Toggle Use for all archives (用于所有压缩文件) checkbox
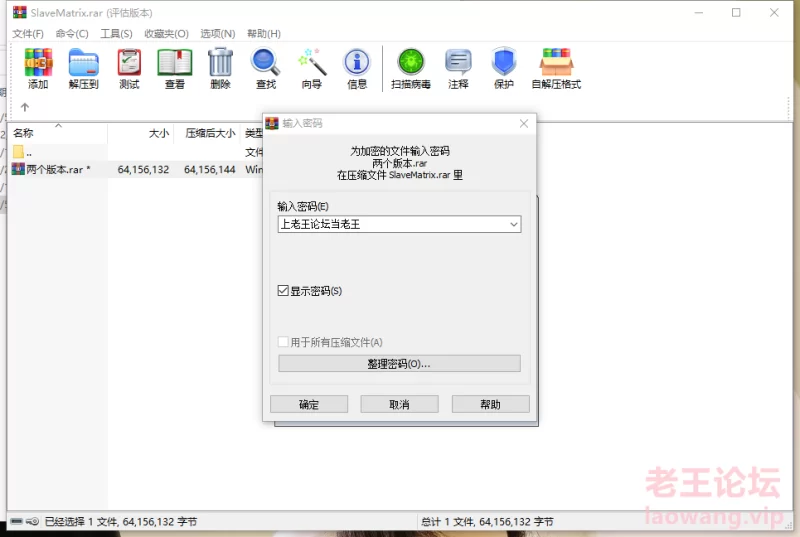Screen dimensions: 800x537 point(283,342)
